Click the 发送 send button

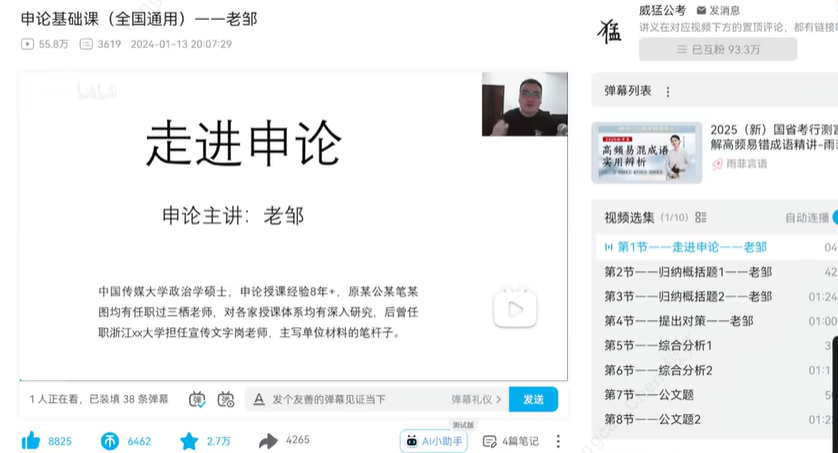(x=533, y=399)
